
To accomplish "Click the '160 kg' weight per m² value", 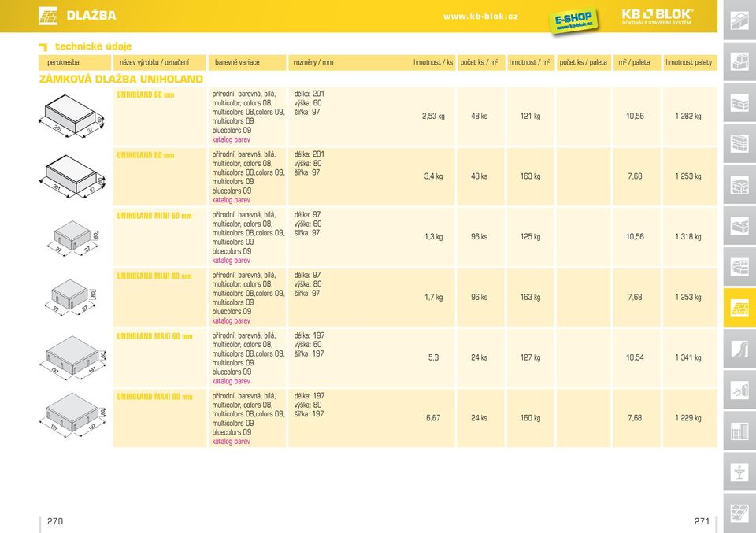I will pyautogui.click(x=530, y=418).
